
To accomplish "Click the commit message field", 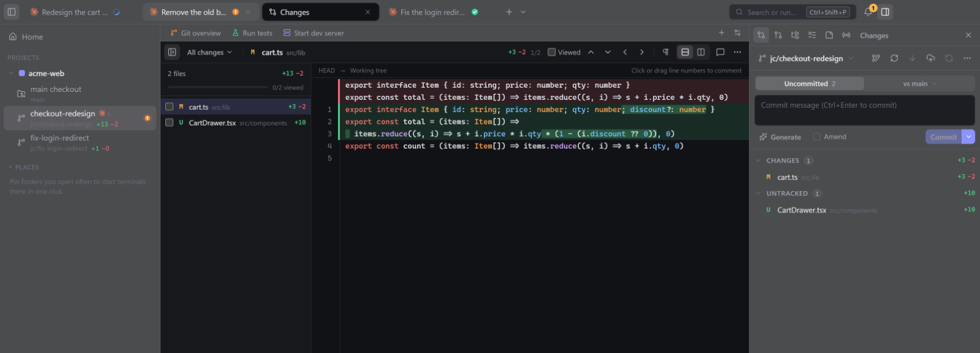I will click(865, 110).
